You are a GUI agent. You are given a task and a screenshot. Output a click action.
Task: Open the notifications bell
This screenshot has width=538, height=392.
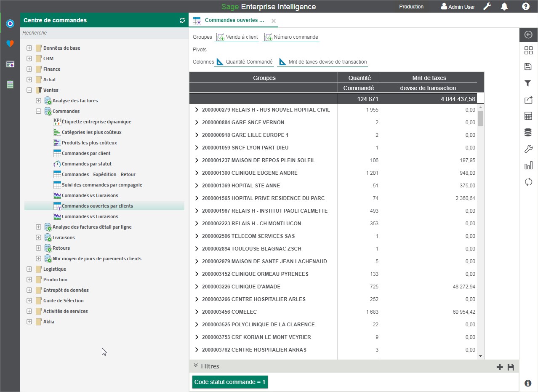pyautogui.click(x=504, y=6)
